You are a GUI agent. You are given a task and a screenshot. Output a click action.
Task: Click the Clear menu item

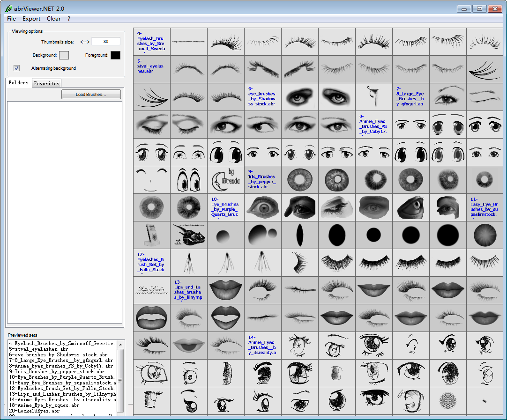tap(54, 19)
